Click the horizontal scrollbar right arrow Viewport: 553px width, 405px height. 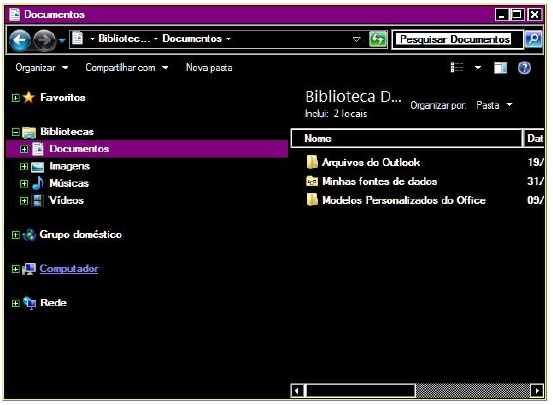(x=537, y=391)
